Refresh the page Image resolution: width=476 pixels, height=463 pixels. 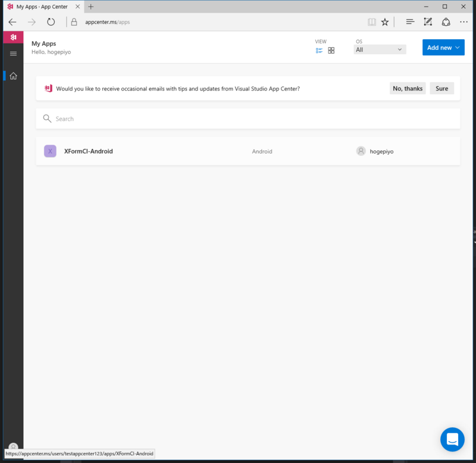(51, 22)
